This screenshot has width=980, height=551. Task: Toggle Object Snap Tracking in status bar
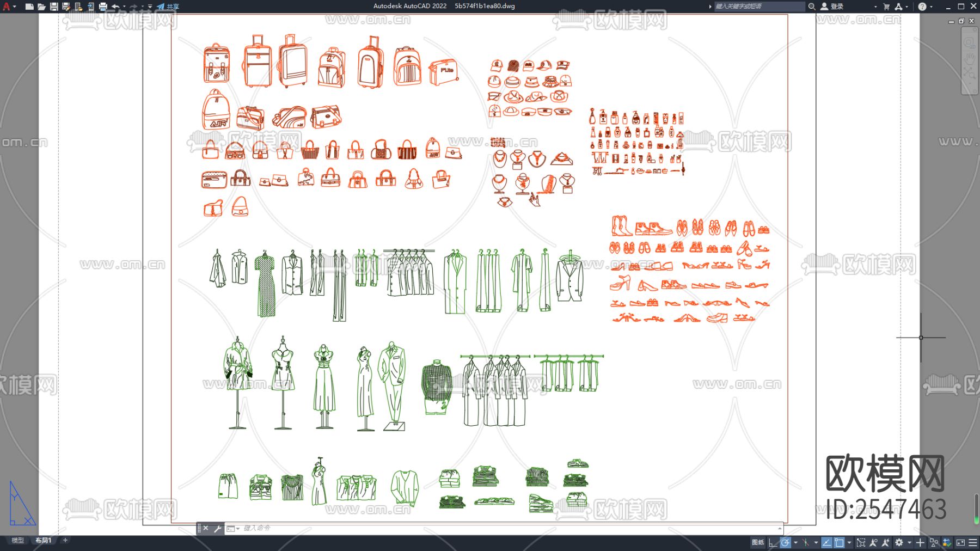pos(826,542)
